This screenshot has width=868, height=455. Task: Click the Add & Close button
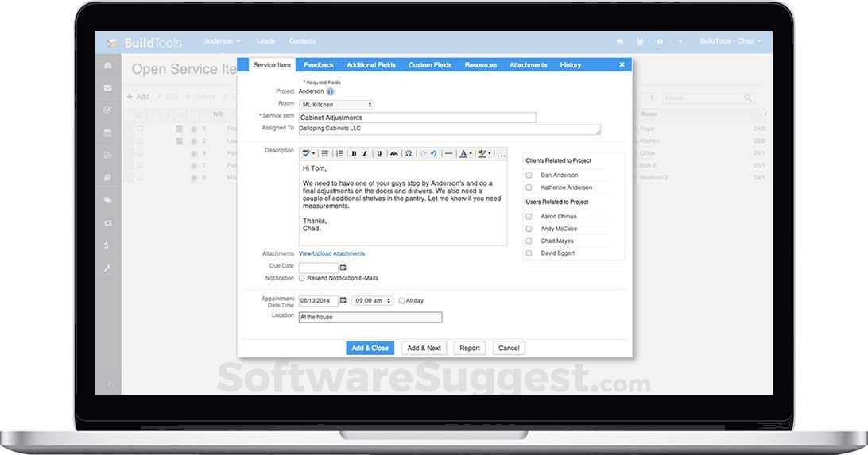[x=370, y=349]
